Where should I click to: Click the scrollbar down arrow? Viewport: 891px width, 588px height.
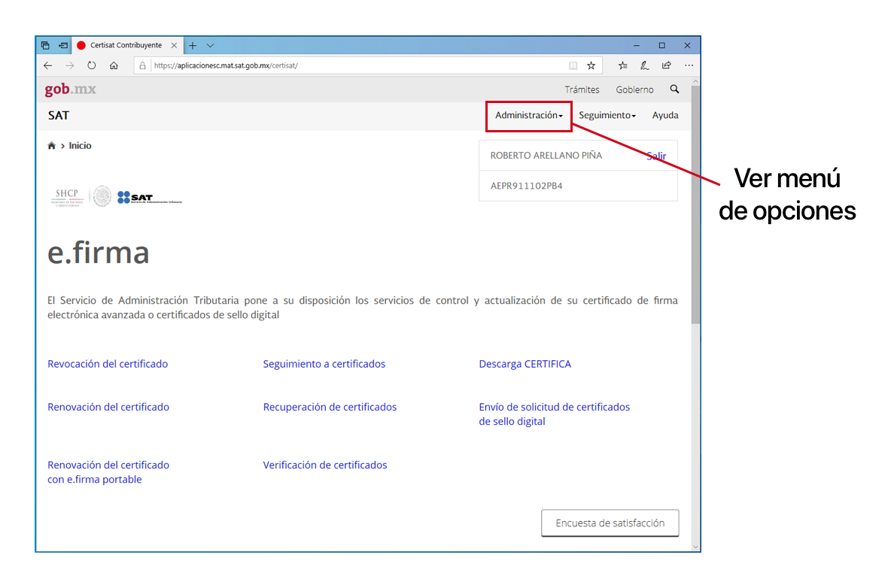tap(695, 547)
